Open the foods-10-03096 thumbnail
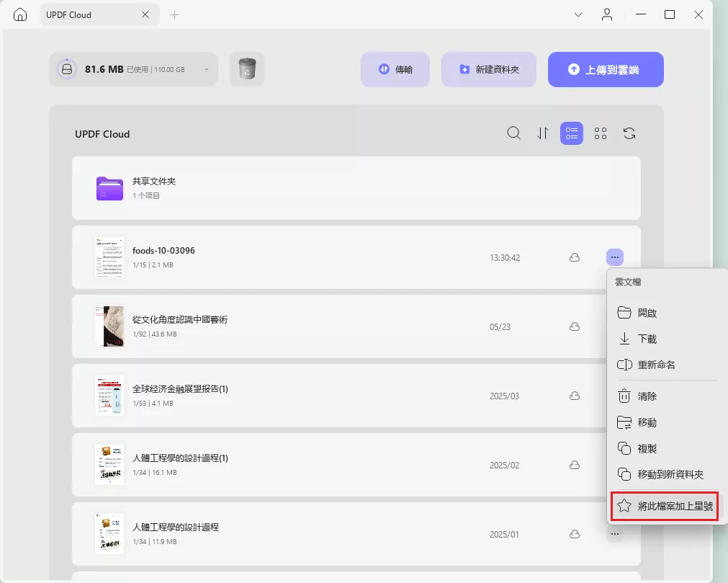This screenshot has height=583, width=728. pyautogui.click(x=109, y=257)
